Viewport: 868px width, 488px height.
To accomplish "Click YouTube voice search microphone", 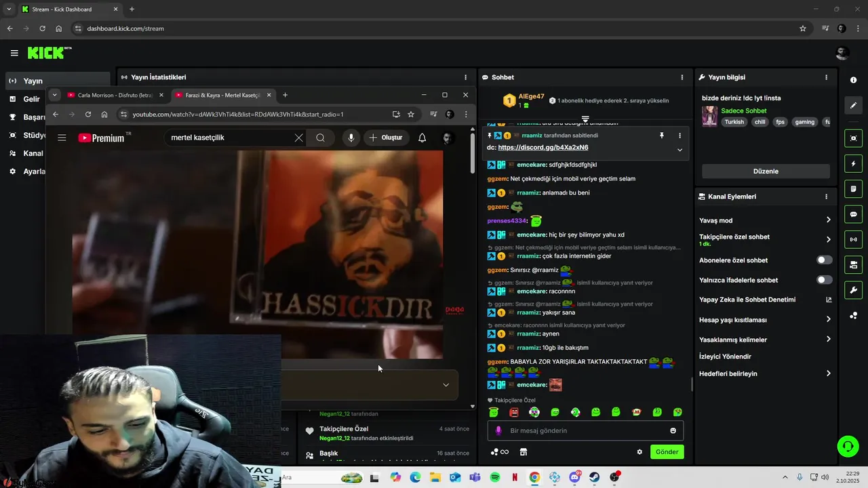I will click(351, 138).
